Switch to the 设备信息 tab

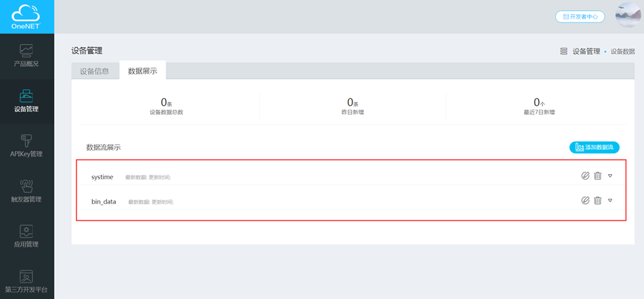pyautogui.click(x=94, y=71)
